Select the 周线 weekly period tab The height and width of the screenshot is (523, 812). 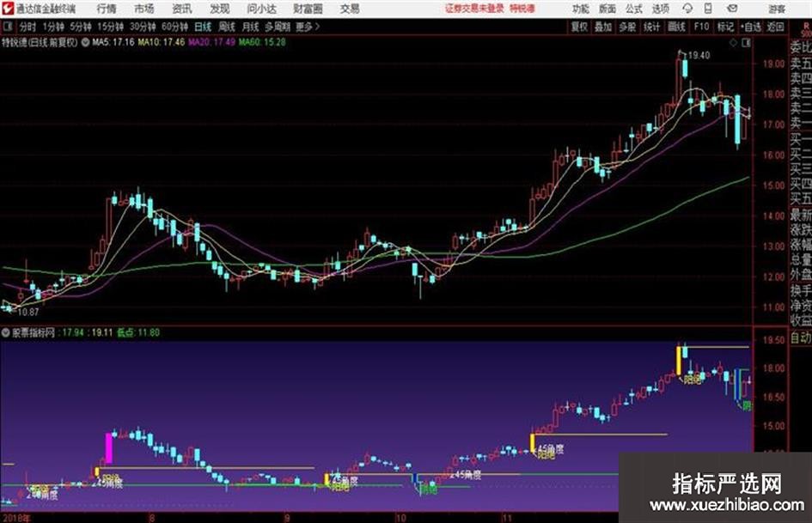click(x=227, y=27)
